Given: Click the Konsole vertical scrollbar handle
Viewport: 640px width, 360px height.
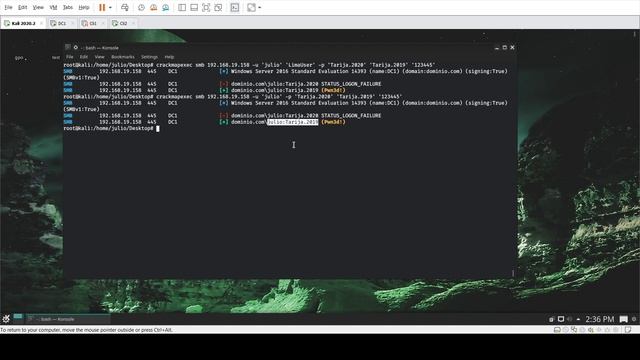Looking at the screenshot, I should [x=513, y=273].
